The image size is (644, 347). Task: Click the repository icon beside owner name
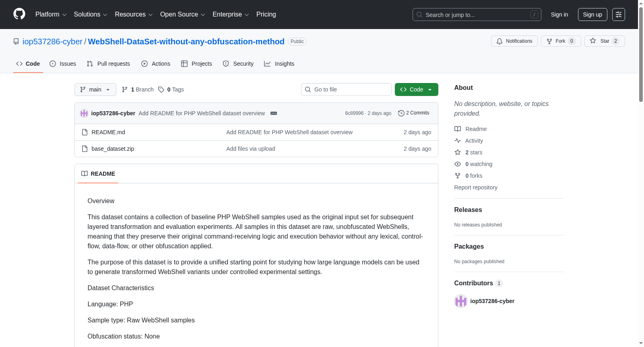16,42
